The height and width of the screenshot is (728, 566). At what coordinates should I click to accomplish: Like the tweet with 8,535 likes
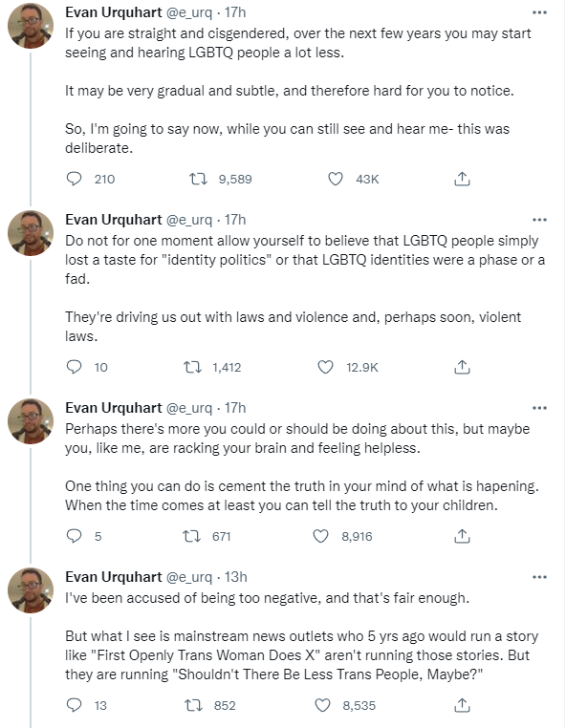pos(322,705)
